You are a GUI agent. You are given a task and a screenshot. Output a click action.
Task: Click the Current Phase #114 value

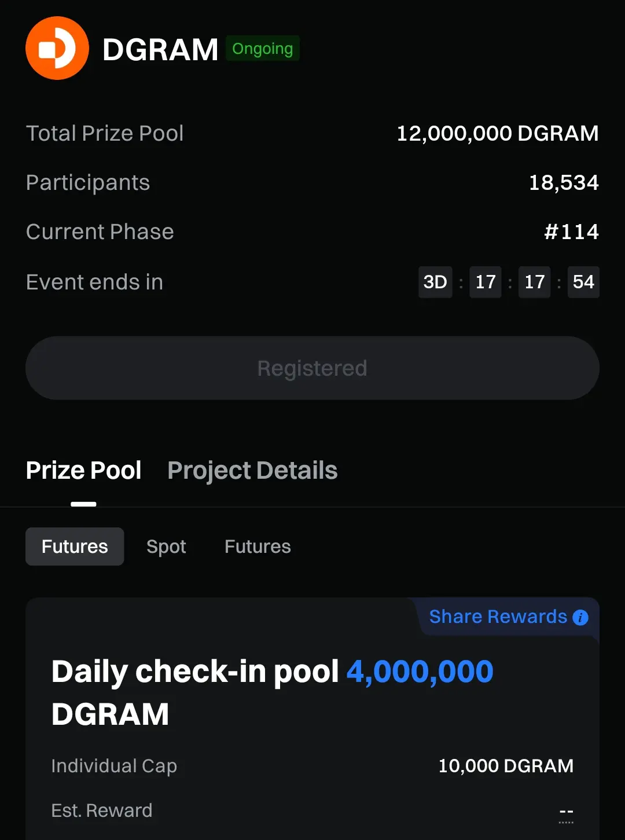pos(571,232)
